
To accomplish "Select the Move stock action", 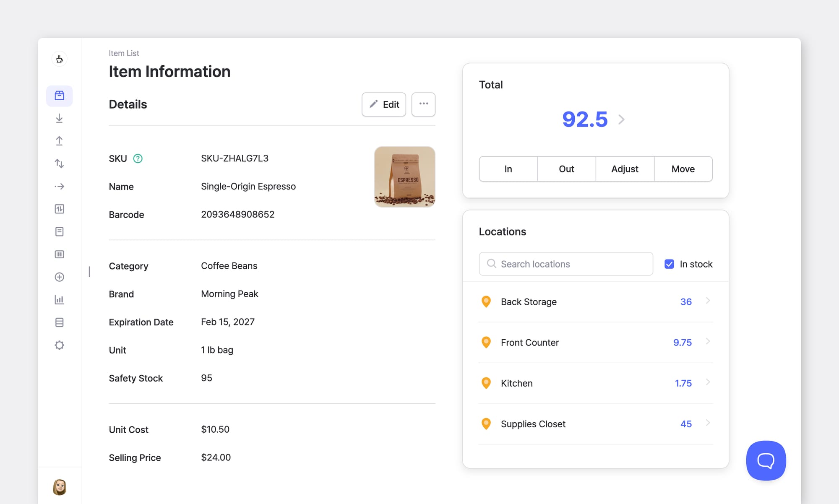I will coord(683,169).
